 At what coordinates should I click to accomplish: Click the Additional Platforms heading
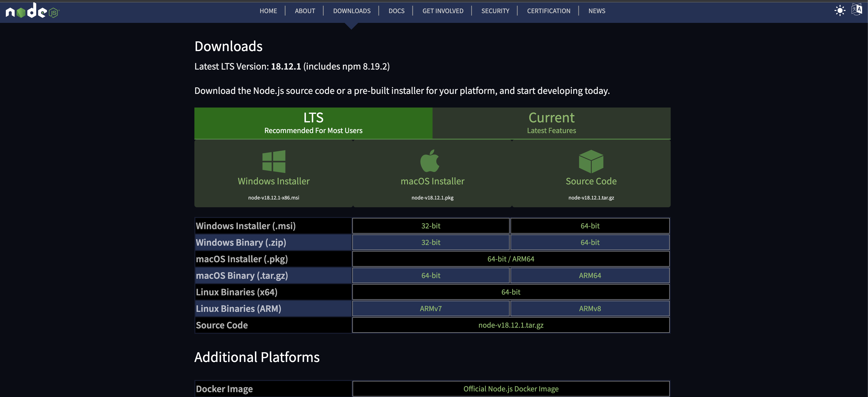pyautogui.click(x=257, y=357)
